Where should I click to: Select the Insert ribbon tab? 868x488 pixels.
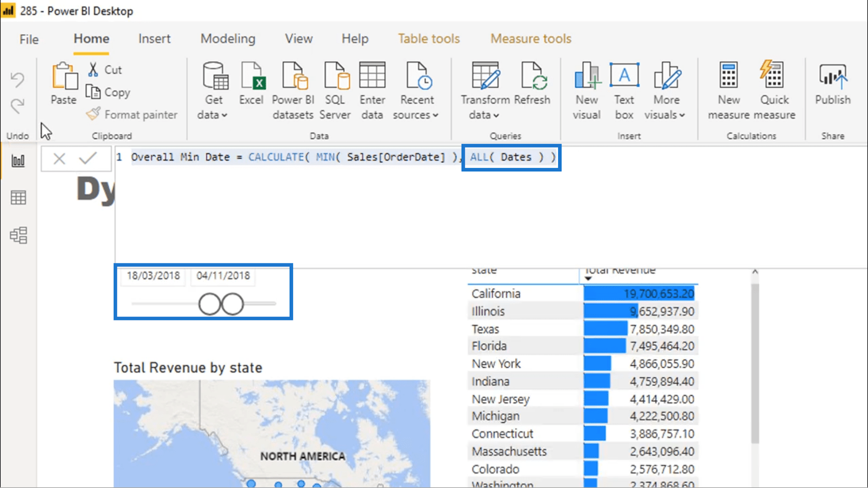pos(154,39)
